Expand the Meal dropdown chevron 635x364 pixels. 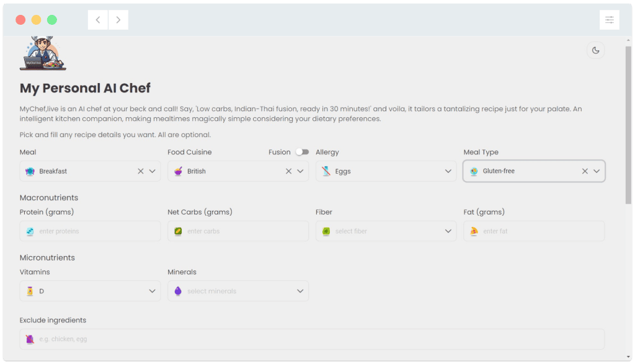click(153, 171)
